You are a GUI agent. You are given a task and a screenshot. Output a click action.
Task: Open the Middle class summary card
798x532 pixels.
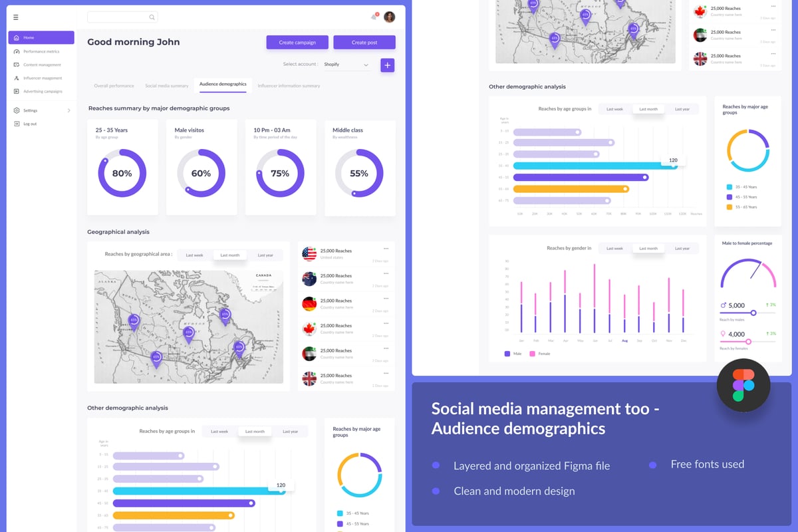coord(360,168)
